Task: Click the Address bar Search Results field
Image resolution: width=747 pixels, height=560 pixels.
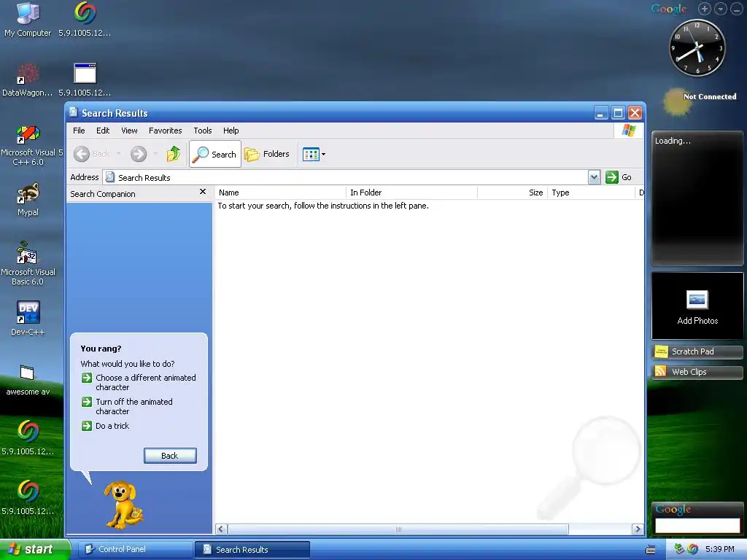Action: tap(346, 177)
